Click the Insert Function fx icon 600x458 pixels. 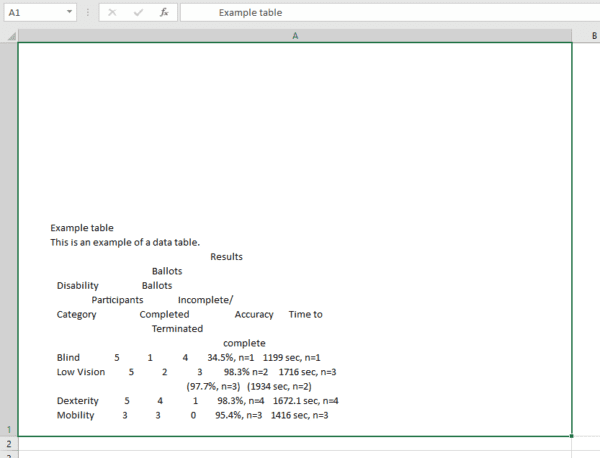162,13
